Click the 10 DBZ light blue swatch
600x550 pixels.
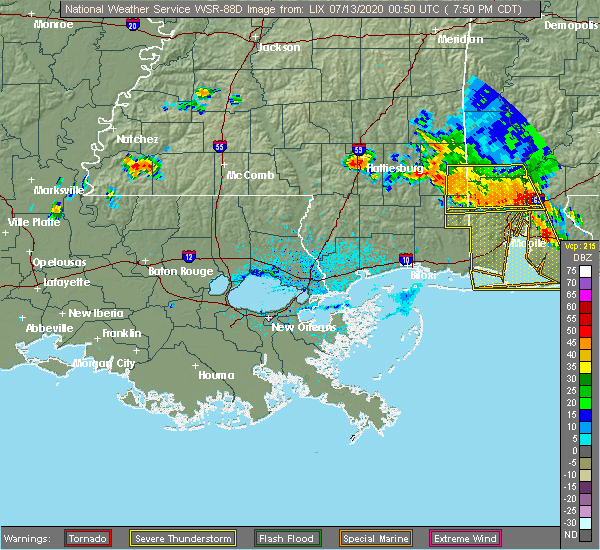(585, 427)
